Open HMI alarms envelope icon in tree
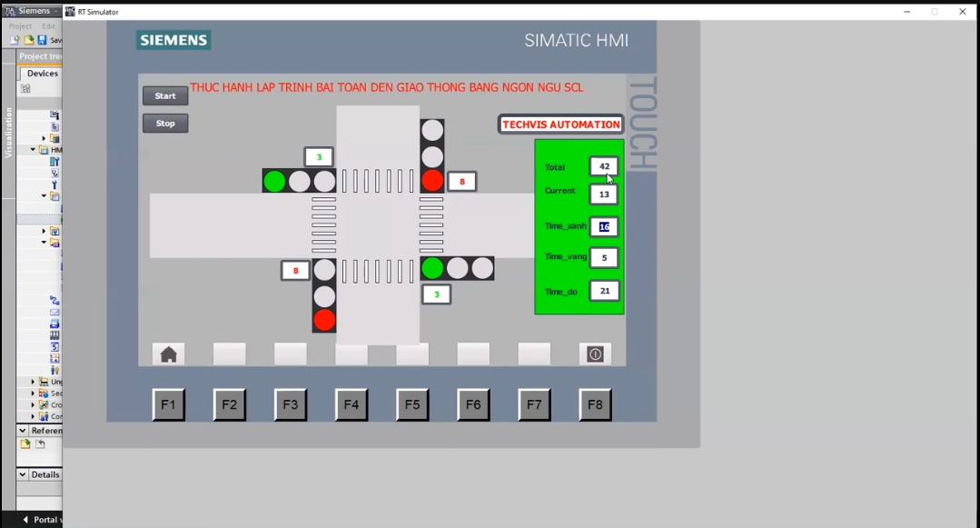 click(54, 313)
